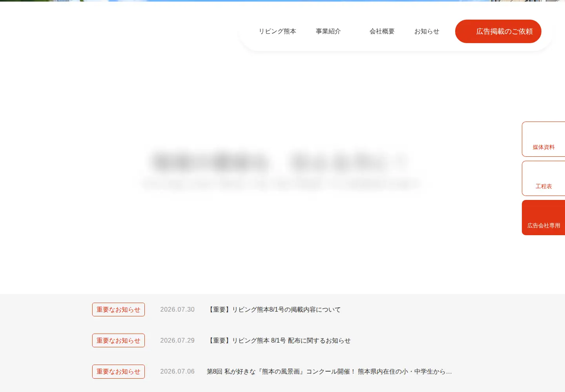The height and width of the screenshot is (392, 565).
Task: Open the 媒体資料 side button
Action: pos(543,139)
